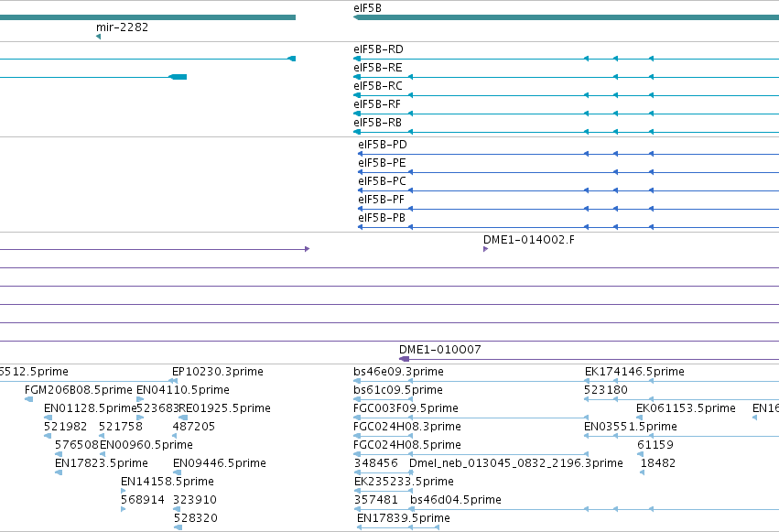This screenshot has width=779, height=532.
Task: Select EST FGC024H08.3prime
Action: (x=406, y=427)
